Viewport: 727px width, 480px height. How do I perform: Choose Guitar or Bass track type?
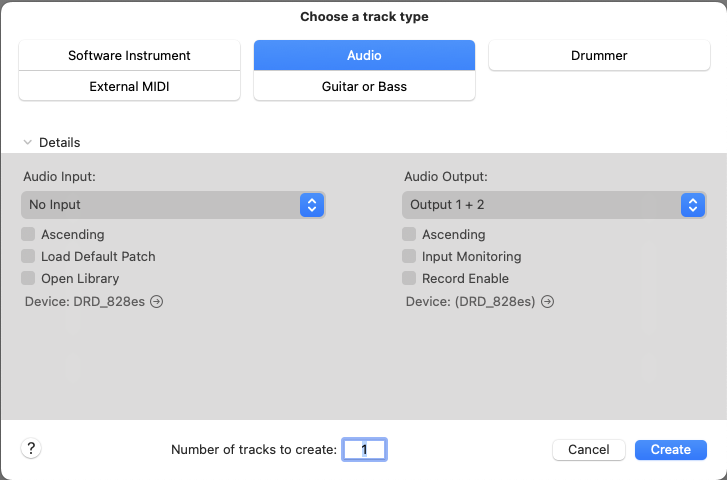364,87
